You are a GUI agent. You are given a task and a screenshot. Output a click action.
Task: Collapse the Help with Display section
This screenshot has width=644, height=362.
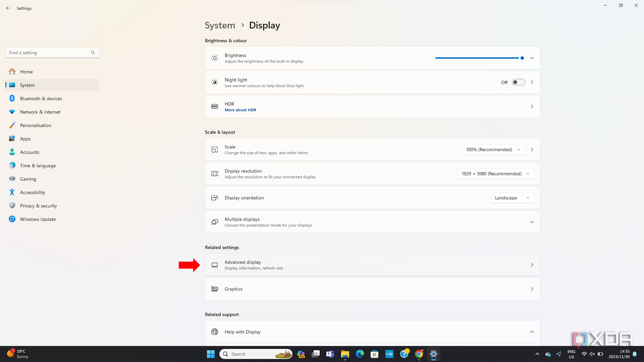(x=532, y=332)
